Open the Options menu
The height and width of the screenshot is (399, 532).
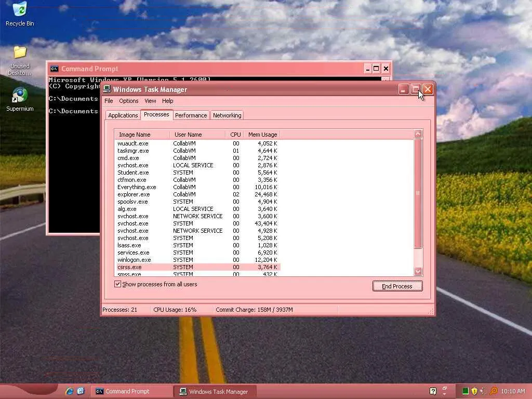pyautogui.click(x=129, y=101)
